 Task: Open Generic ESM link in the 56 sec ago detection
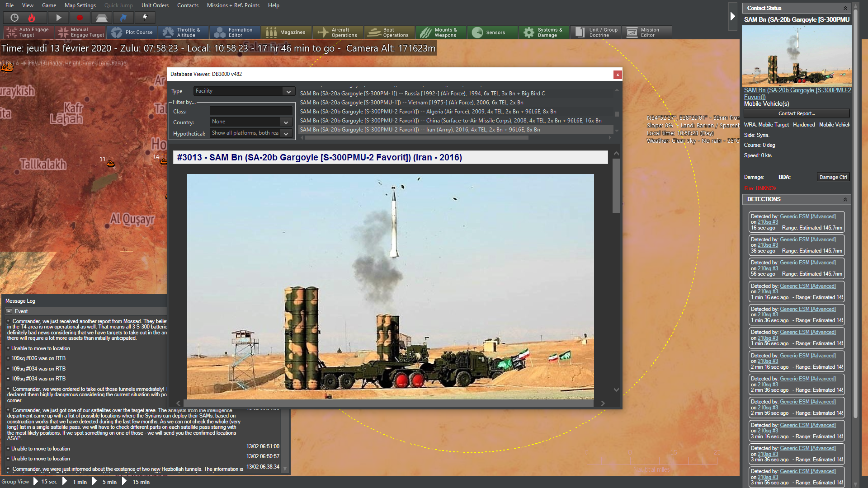coord(807,263)
